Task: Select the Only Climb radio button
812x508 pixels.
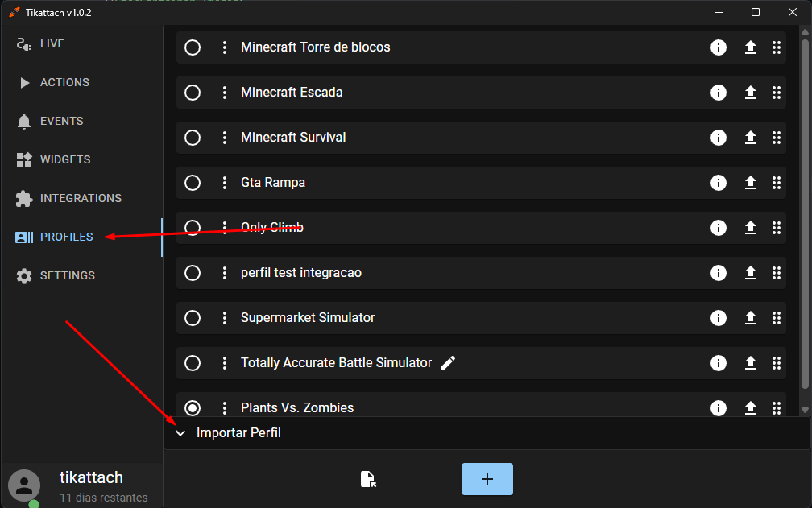Action: coord(193,228)
